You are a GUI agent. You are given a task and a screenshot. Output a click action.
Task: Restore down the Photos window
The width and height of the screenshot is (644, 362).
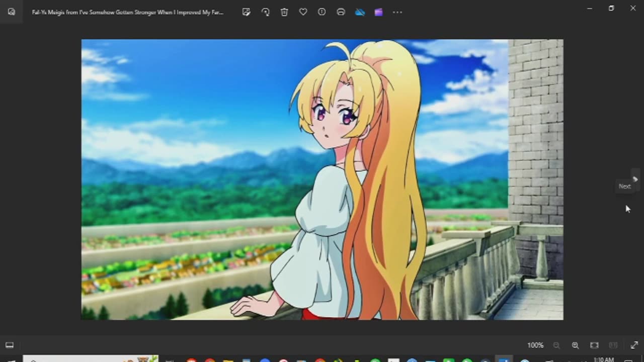(x=611, y=8)
